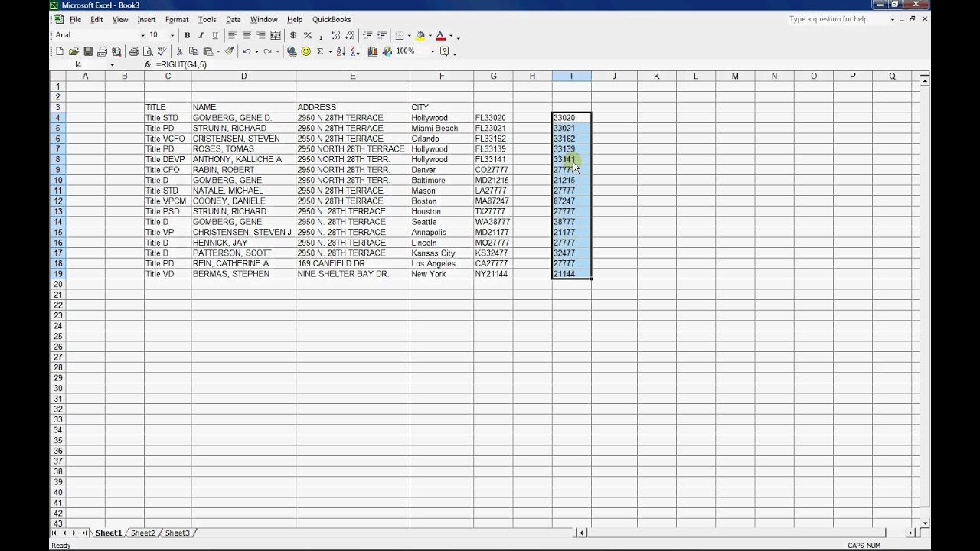Select cell with 'BERMAS, STEPHEN'

243,274
